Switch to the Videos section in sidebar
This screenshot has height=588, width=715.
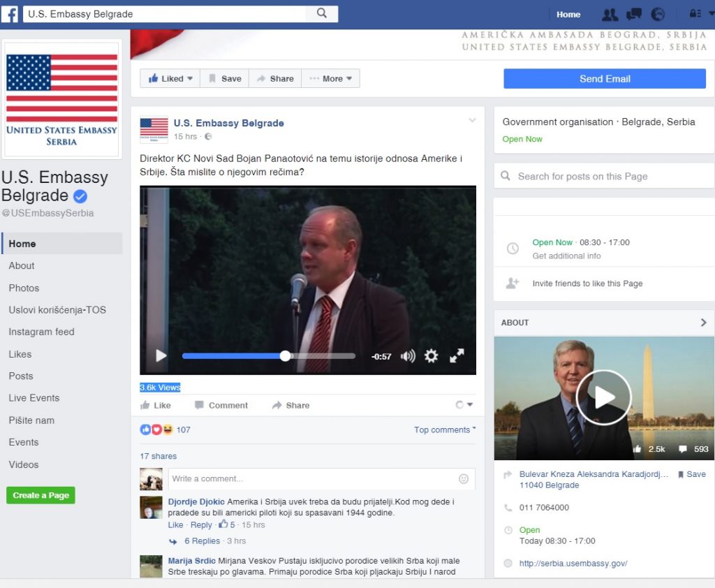point(23,464)
